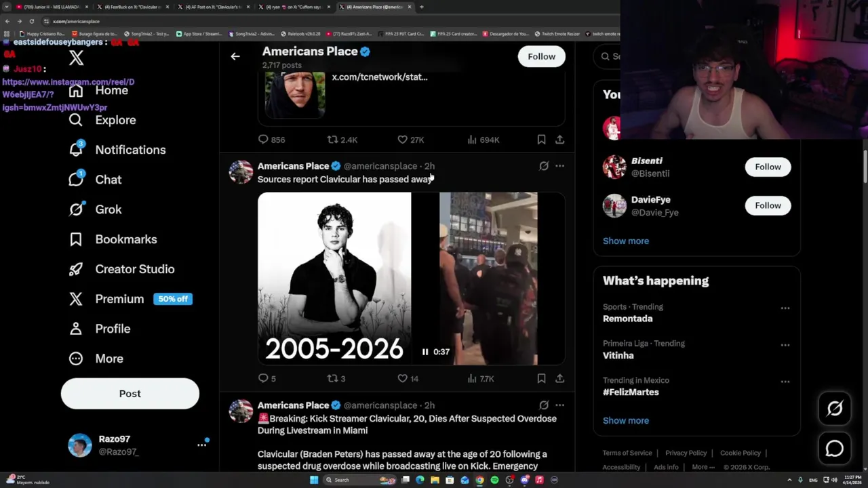The height and width of the screenshot is (488, 868).
Task: Reply to the post with 856 replies
Action: tap(271, 140)
